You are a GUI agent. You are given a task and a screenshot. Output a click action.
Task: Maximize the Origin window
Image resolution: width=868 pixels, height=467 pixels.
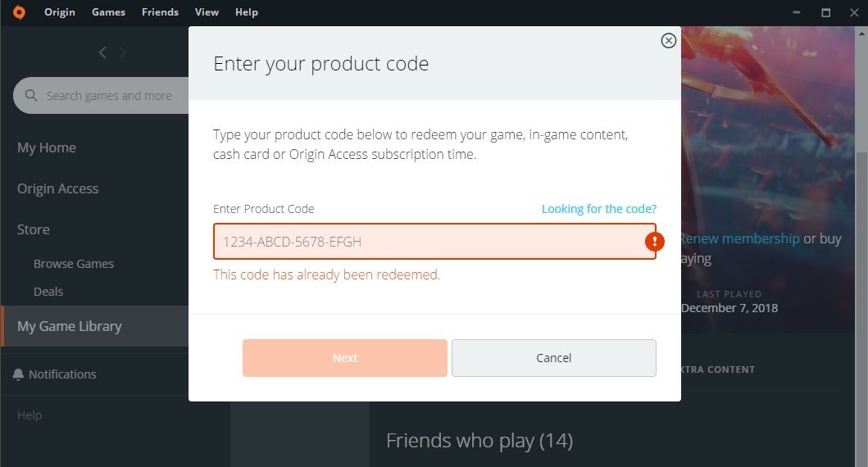pos(826,12)
